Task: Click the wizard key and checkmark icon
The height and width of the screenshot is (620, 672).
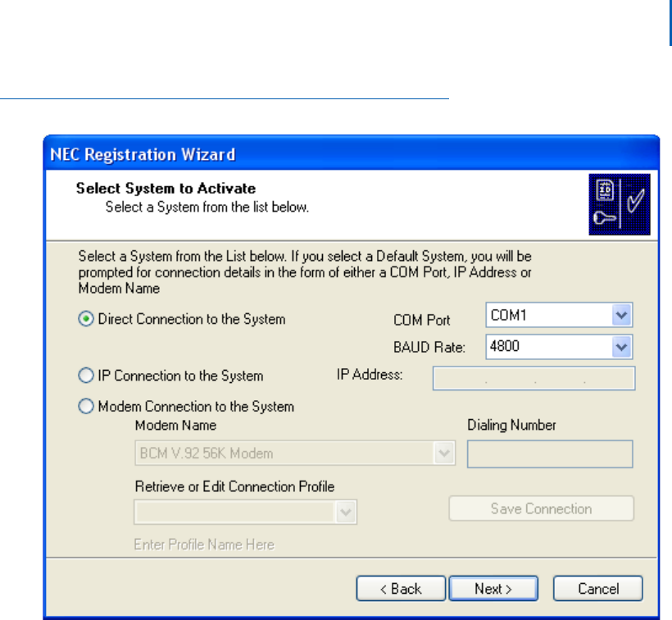Action: click(x=620, y=204)
